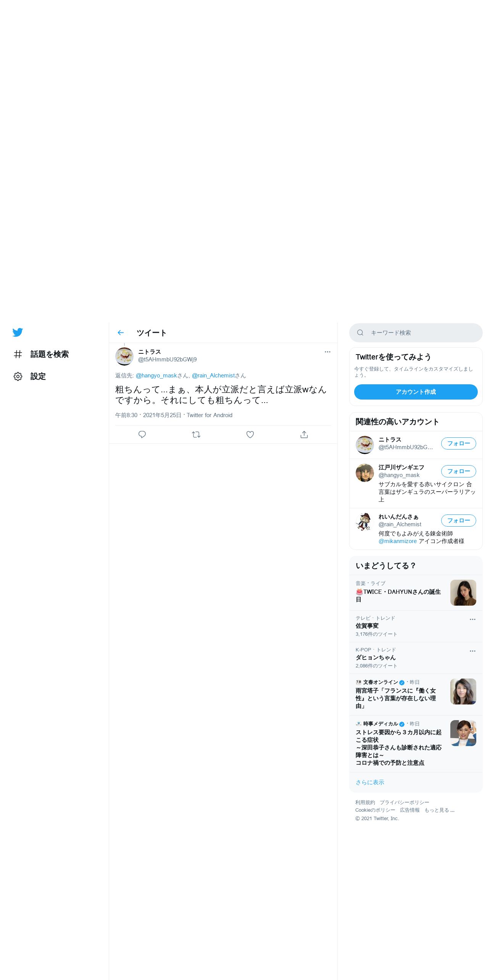Click the tweet timestamp 午前8:30 2021年5月25日
The height and width of the screenshot is (980, 490).
tap(148, 415)
